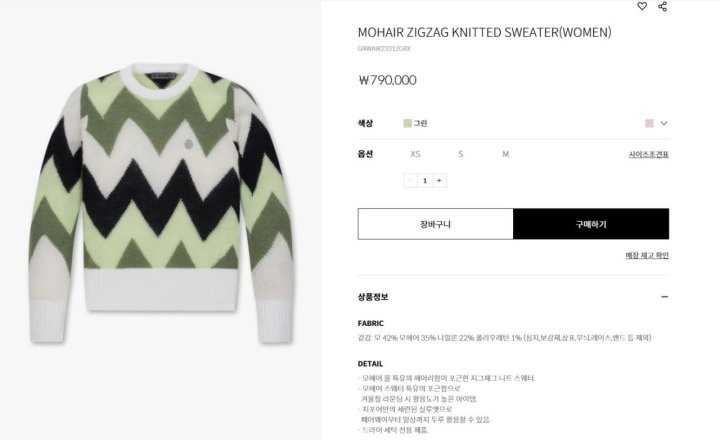Screen dimensions: 720x440
Task: Decrease quantity with the minus button
Action: tap(411, 181)
